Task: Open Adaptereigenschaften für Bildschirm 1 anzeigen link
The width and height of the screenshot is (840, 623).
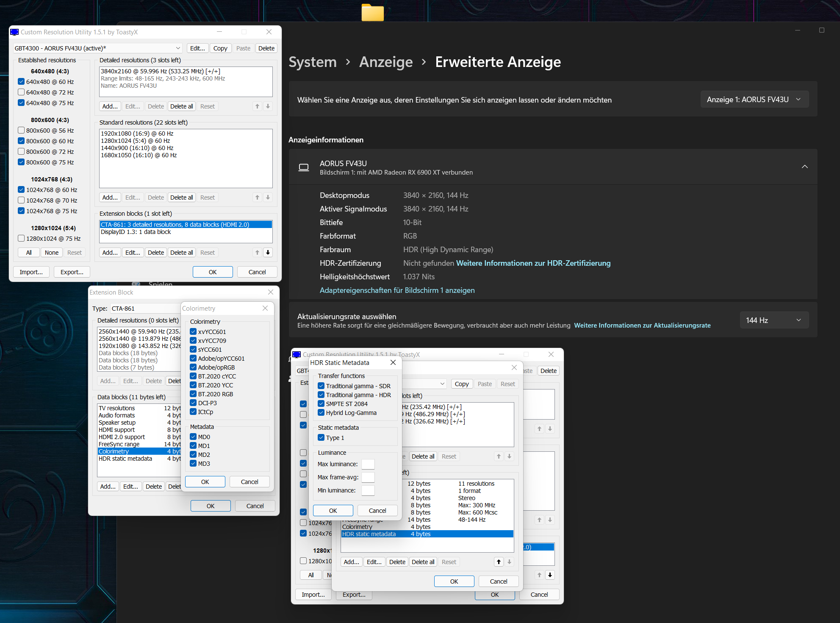Action: pyautogui.click(x=397, y=290)
